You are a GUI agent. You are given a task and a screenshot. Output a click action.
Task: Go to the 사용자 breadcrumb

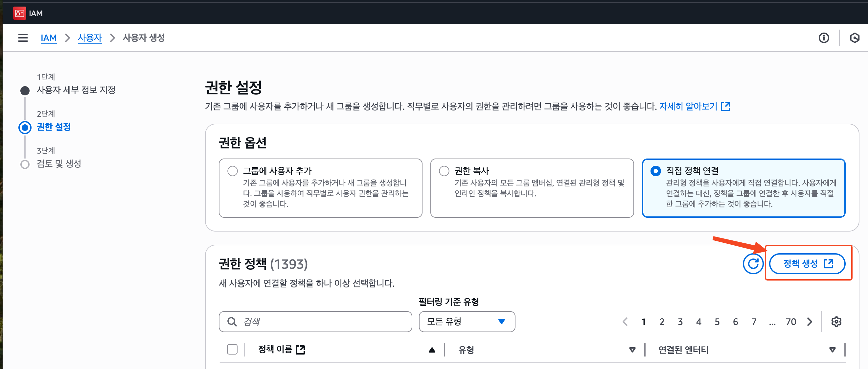90,38
